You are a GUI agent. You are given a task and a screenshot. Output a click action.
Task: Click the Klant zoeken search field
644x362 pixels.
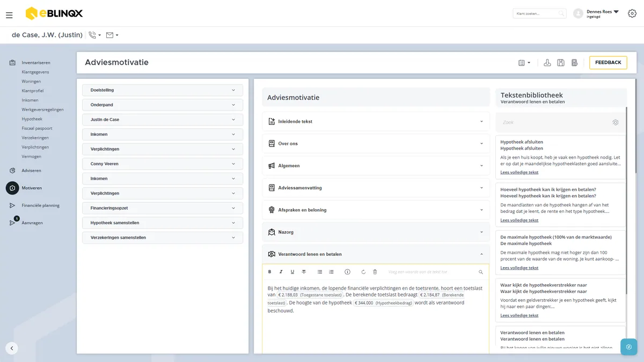(539, 13)
